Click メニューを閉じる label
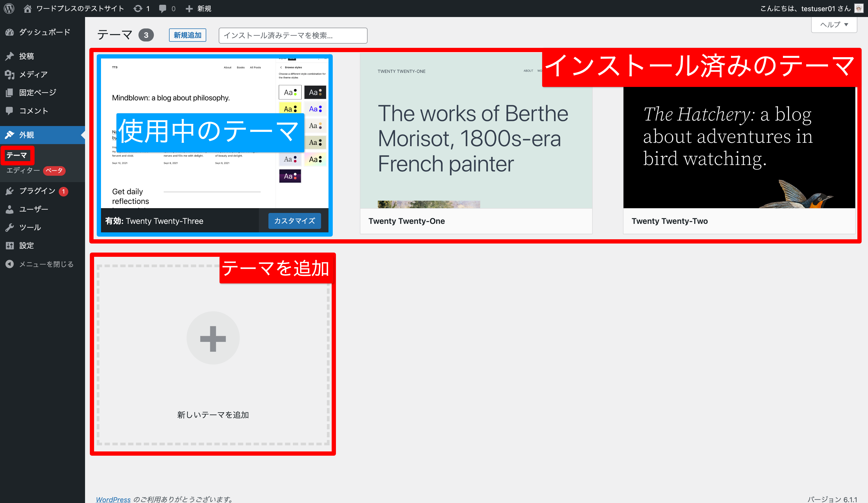Viewport: 868px width, 503px height. [47, 264]
